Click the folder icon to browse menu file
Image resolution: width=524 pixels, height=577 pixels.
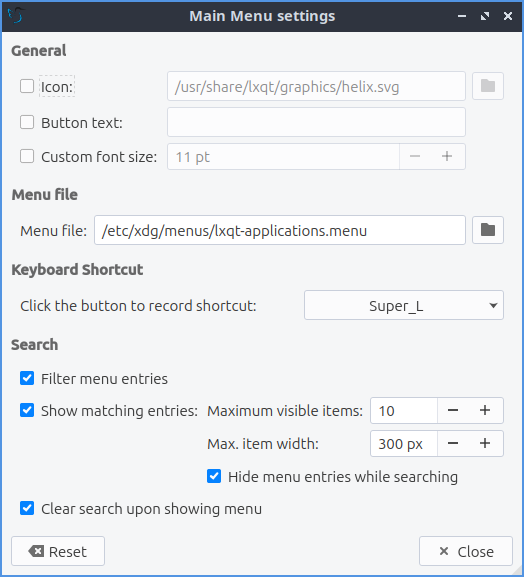[488, 230]
